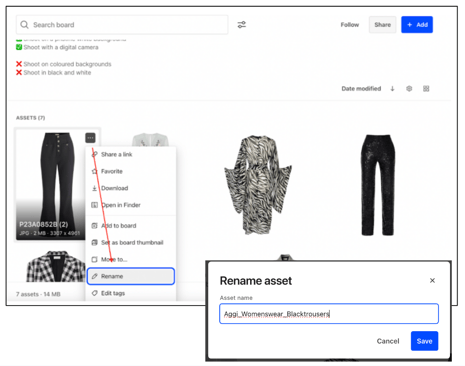Choose Set as board thumbnail
Viewport: 465px width, 366px height.
(x=130, y=243)
